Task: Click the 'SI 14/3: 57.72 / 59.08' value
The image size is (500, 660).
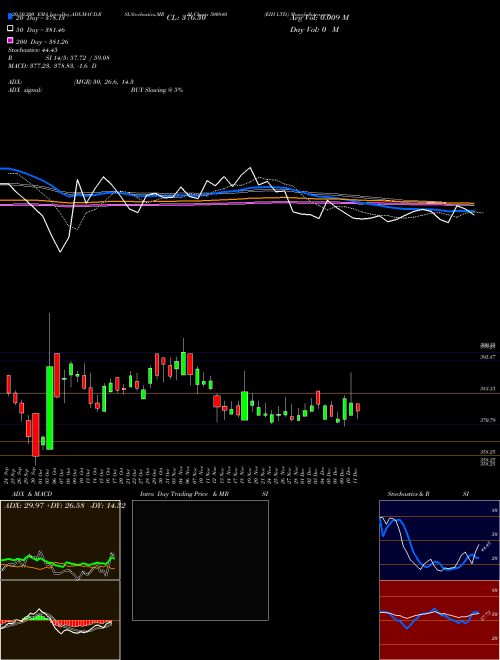Action: 78,58
